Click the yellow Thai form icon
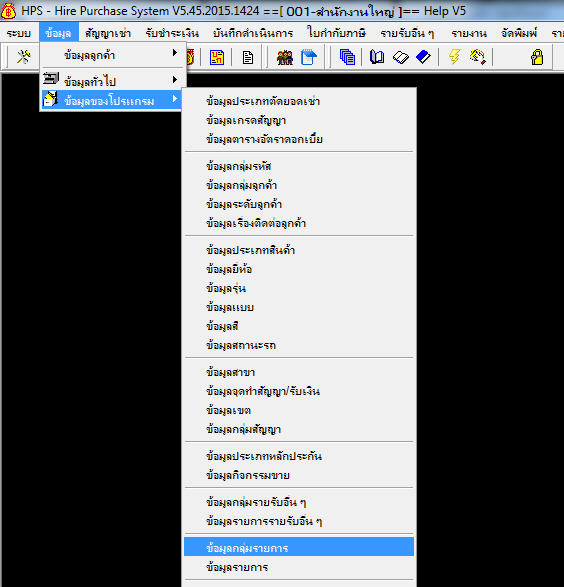The width and height of the screenshot is (564, 587). click(217, 57)
